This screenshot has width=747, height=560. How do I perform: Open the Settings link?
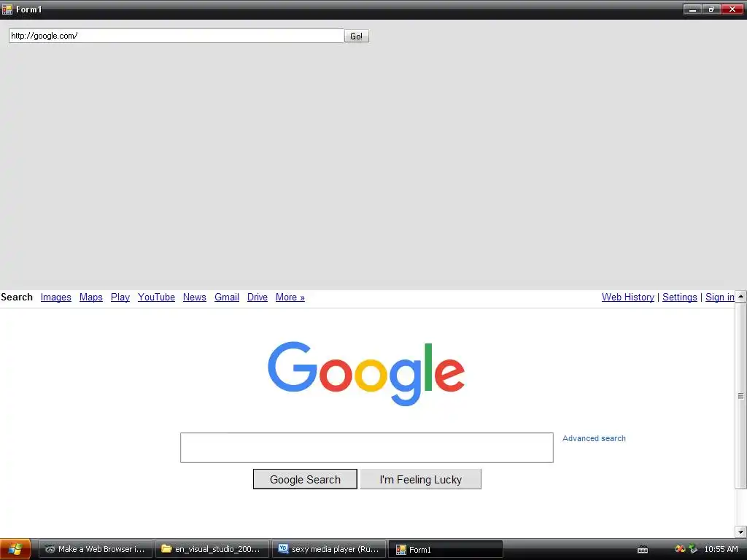680,297
